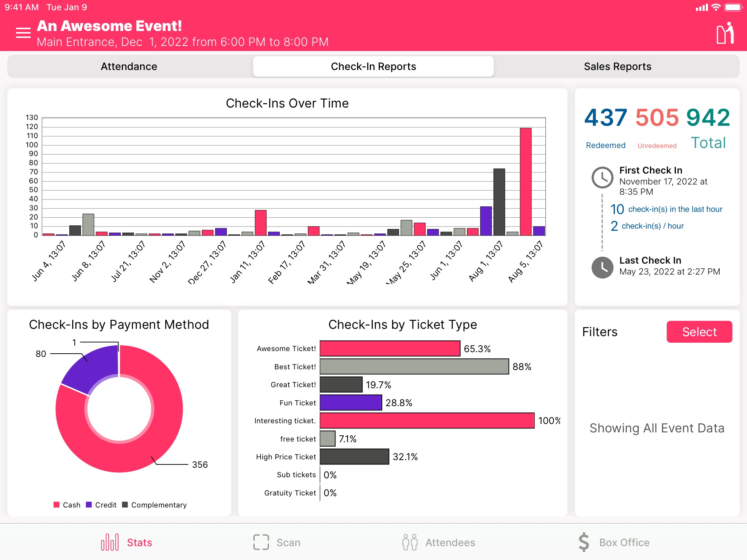The image size is (747, 560).
Task: Tap '2 check-in(s) / hour' text
Action: (x=647, y=226)
